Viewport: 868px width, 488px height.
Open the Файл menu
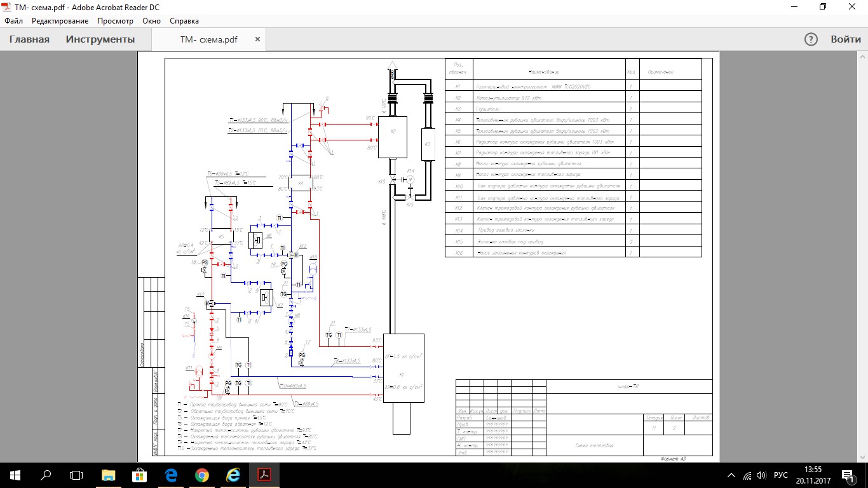[x=13, y=21]
